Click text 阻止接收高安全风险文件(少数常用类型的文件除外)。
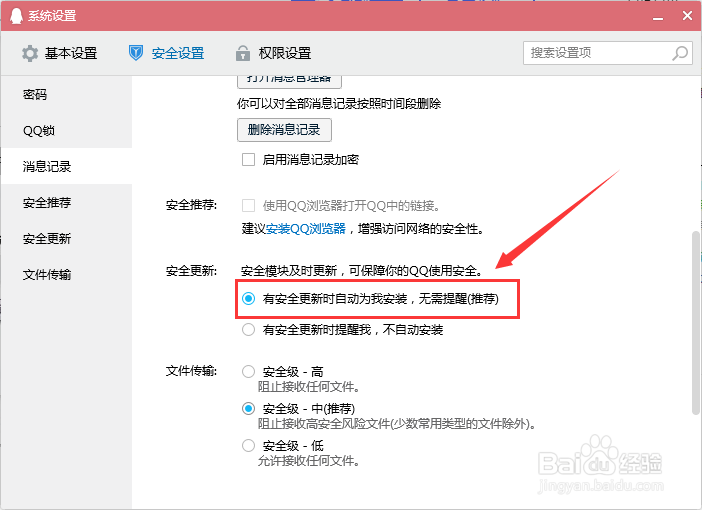Image resolution: width=702 pixels, height=510 pixels. coord(397,424)
